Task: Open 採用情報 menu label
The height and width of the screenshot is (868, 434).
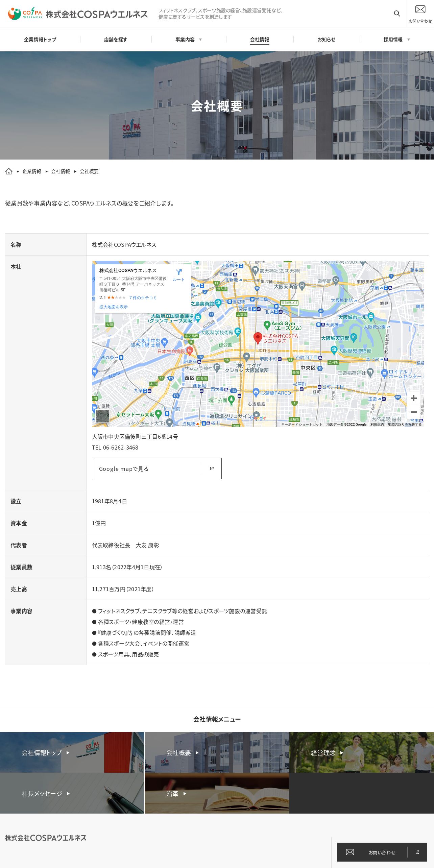Action: (x=393, y=40)
